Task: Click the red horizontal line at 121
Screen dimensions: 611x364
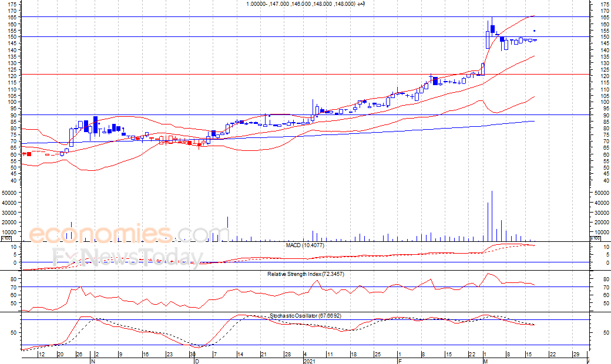Action: click(x=305, y=74)
